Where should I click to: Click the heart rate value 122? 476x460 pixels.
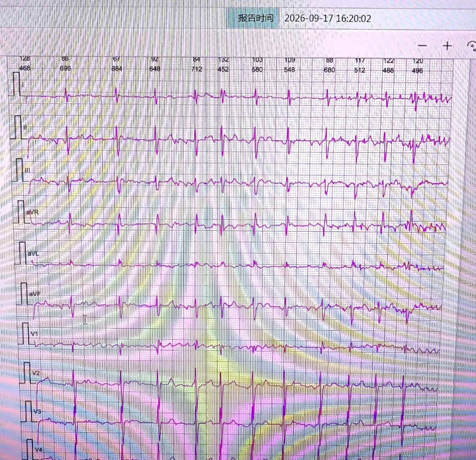(x=388, y=61)
